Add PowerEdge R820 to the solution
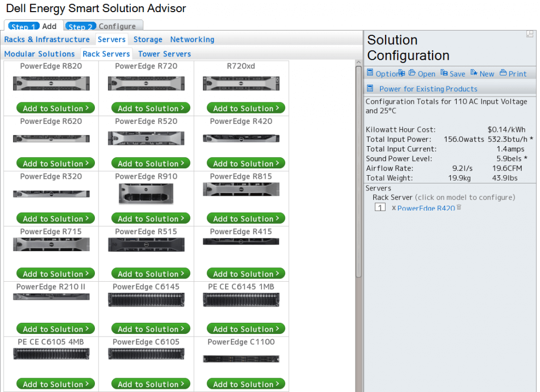 tap(56, 108)
